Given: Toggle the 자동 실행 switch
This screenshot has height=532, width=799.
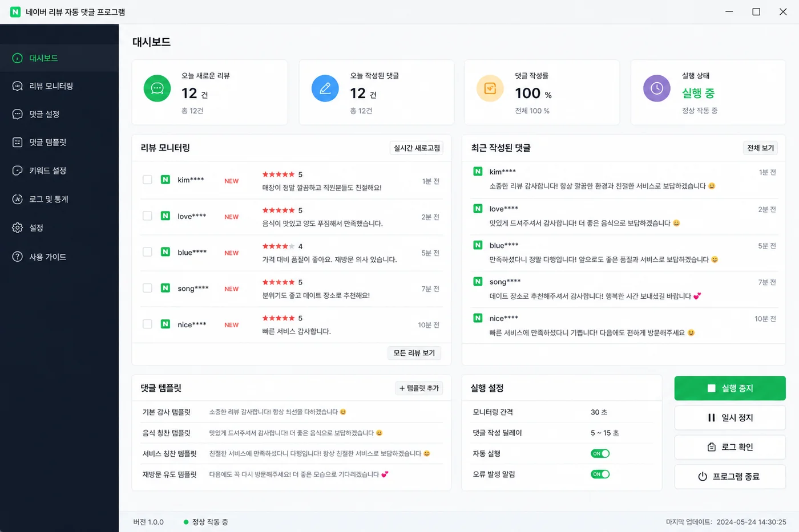Looking at the screenshot, I should (x=600, y=453).
